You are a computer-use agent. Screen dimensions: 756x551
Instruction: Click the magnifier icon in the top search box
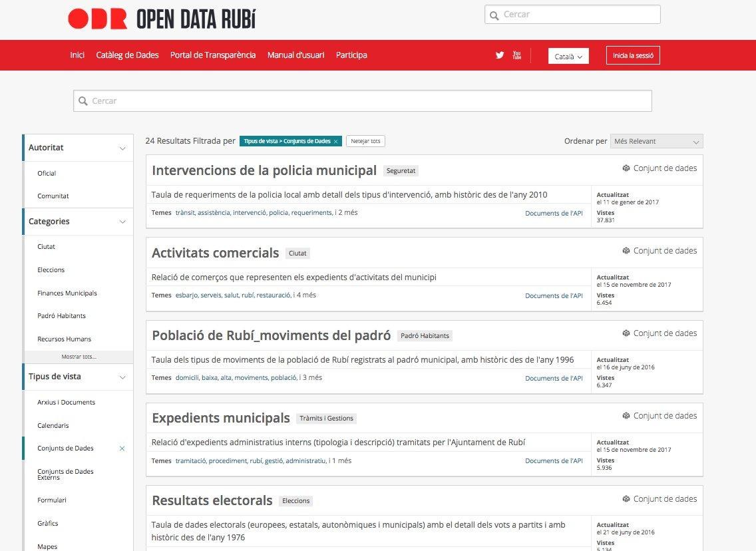pyautogui.click(x=494, y=15)
